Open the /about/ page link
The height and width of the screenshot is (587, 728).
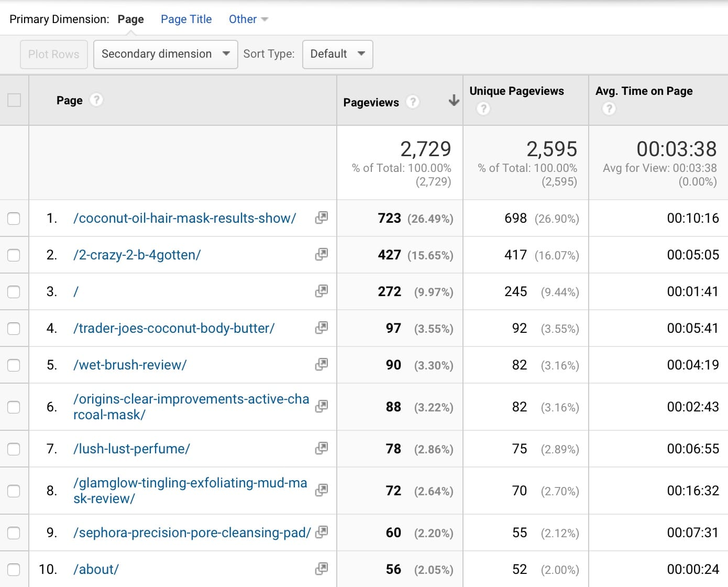pyautogui.click(x=96, y=569)
